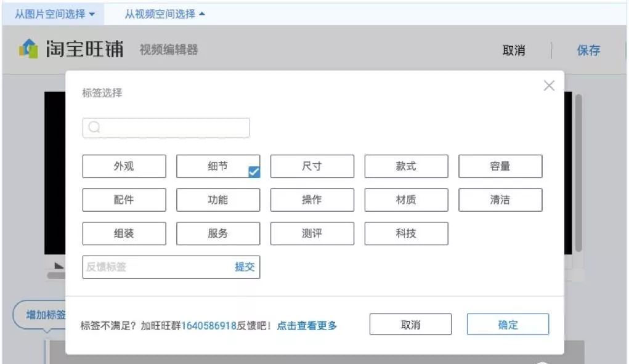Viewport: 629px width, 364px height.
Task: Select the 外观 tag
Action: [x=123, y=166]
